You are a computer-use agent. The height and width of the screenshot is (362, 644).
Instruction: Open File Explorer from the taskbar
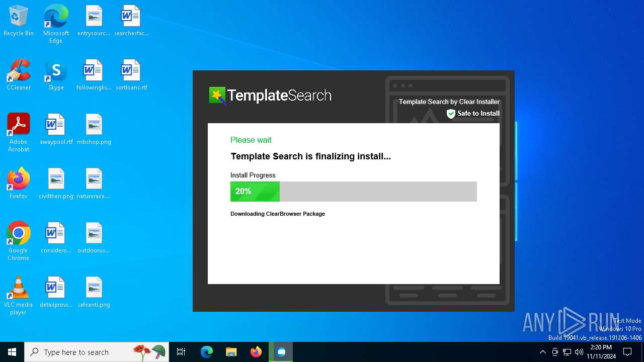(231, 352)
